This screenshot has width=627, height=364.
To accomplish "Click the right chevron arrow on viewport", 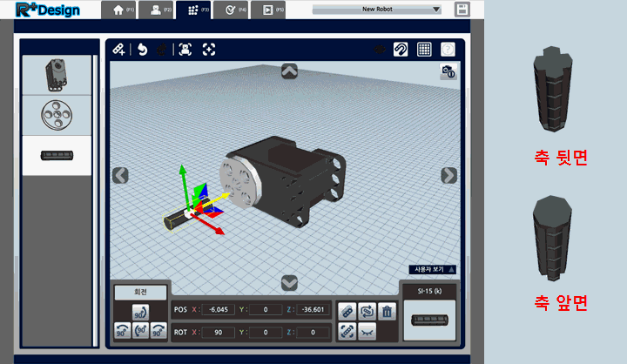I will tap(448, 175).
